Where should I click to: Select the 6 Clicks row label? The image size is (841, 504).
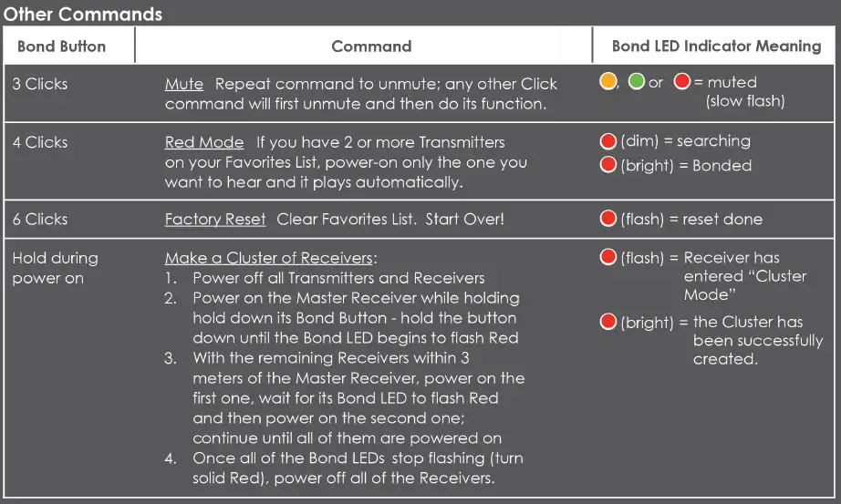click(x=40, y=220)
